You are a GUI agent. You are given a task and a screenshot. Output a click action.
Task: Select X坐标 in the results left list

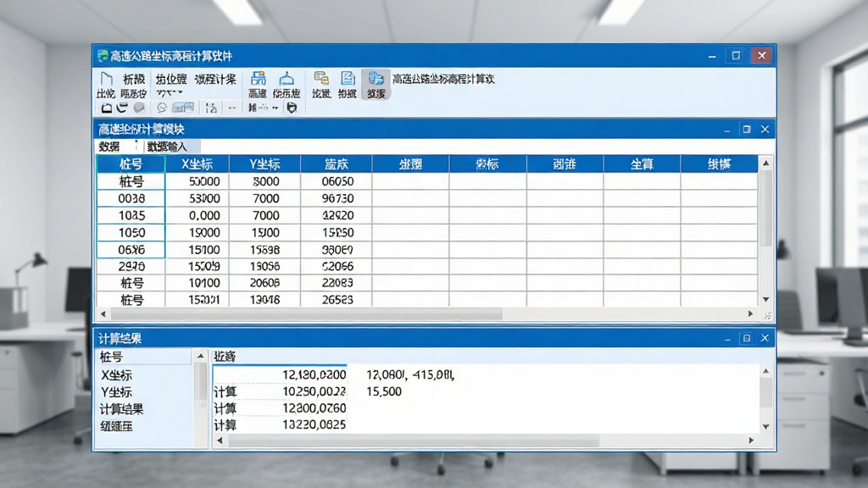pos(116,375)
